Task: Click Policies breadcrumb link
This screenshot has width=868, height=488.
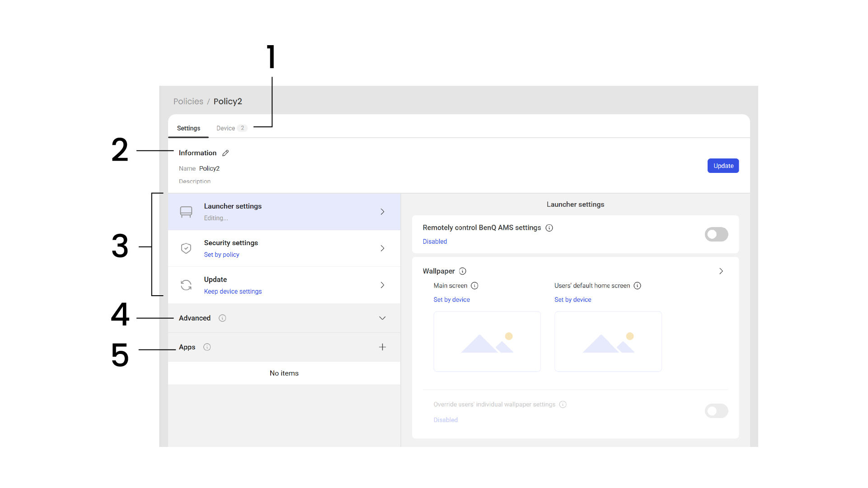Action: coord(188,102)
